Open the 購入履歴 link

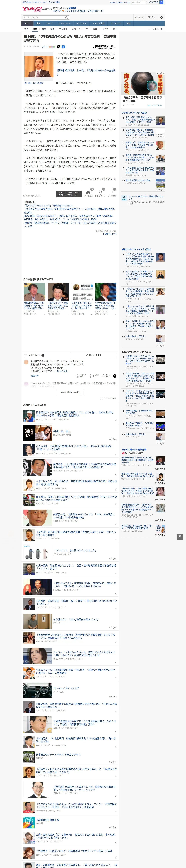[152, 17]
